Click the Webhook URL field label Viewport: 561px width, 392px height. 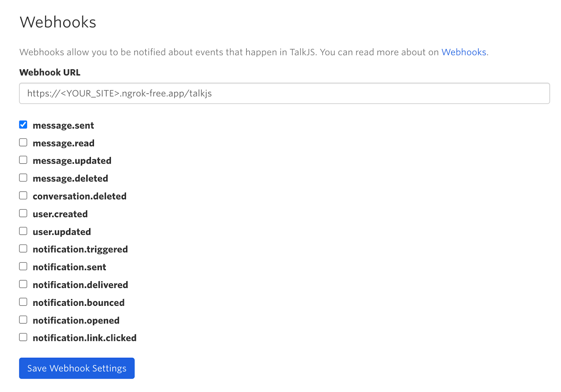50,72
